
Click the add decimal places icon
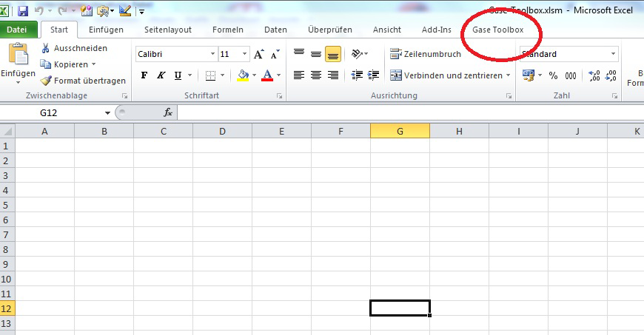[x=594, y=75]
